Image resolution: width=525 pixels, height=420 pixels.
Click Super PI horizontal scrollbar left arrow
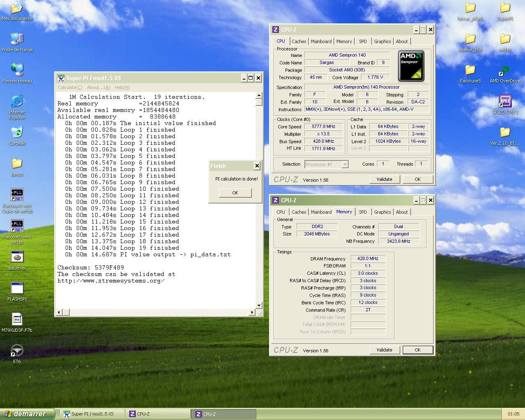tap(59, 312)
